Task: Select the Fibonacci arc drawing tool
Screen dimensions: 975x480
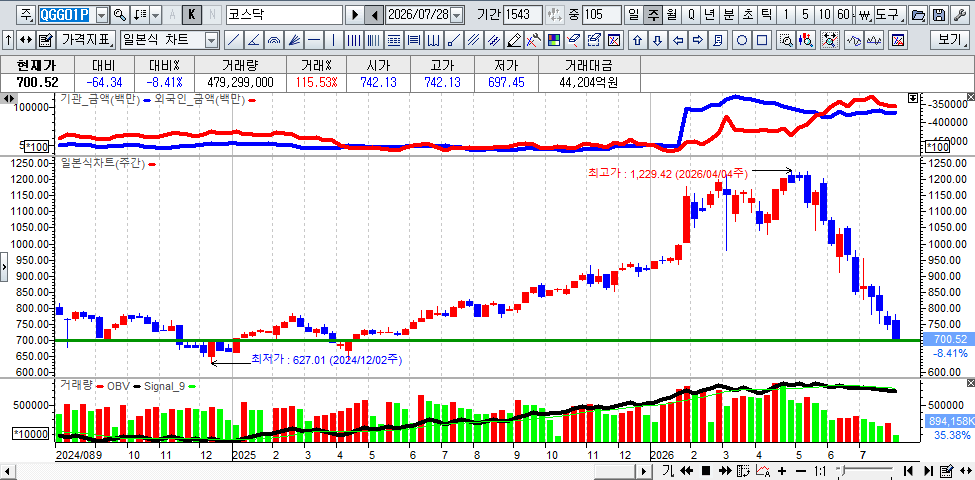Action: point(274,40)
